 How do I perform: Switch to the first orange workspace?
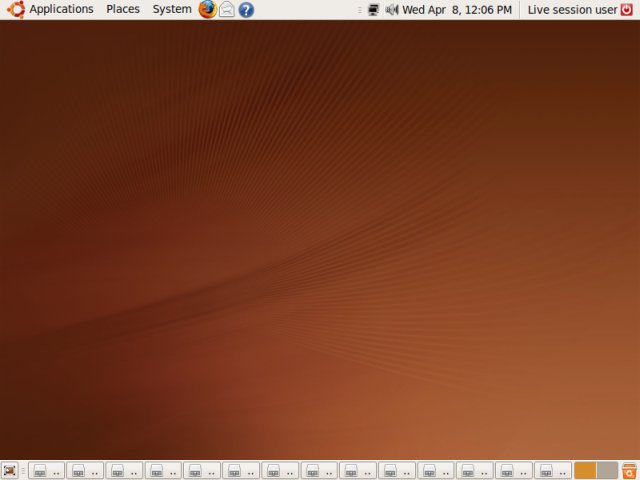click(585, 471)
